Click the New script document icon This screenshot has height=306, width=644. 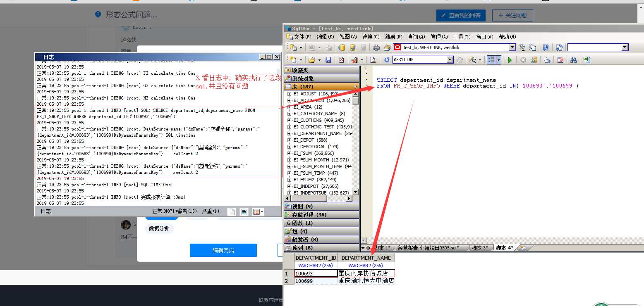(293, 60)
